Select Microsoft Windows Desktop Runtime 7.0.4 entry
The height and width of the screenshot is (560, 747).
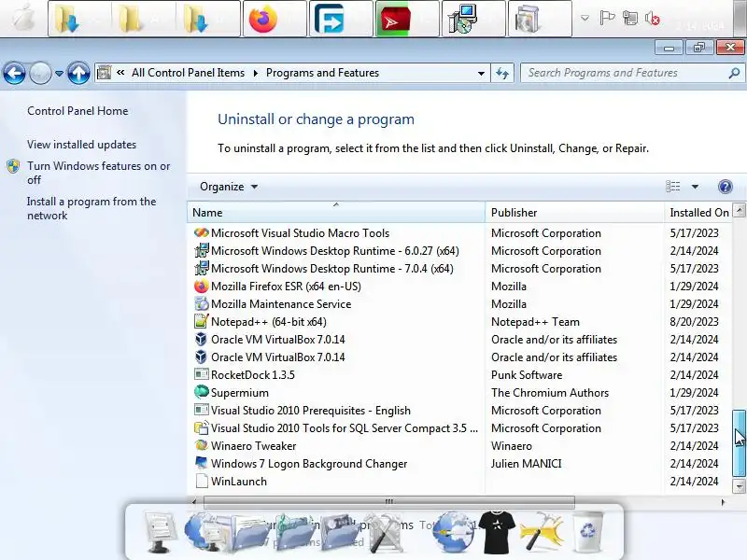(332, 268)
